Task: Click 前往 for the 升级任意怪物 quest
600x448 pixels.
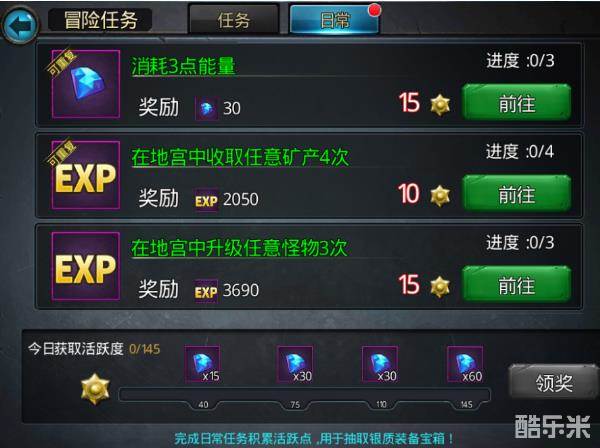Action: pos(517,285)
